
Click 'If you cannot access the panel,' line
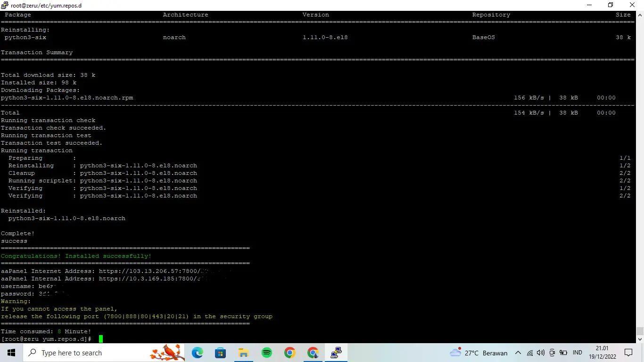pyautogui.click(x=59, y=309)
